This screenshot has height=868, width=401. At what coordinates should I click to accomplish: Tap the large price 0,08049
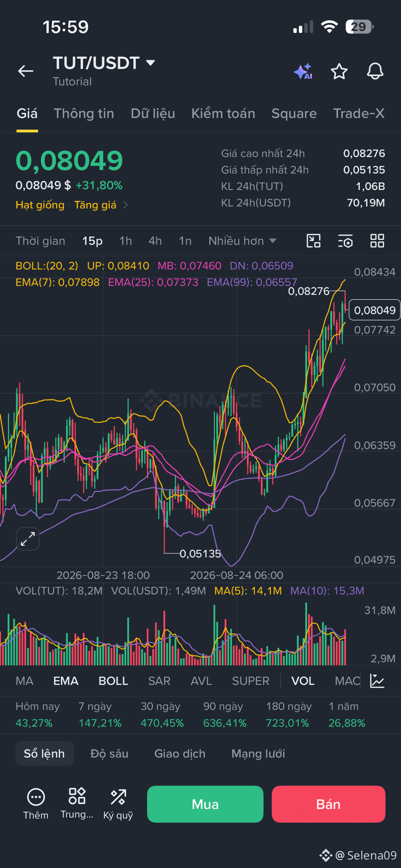[x=69, y=160]
